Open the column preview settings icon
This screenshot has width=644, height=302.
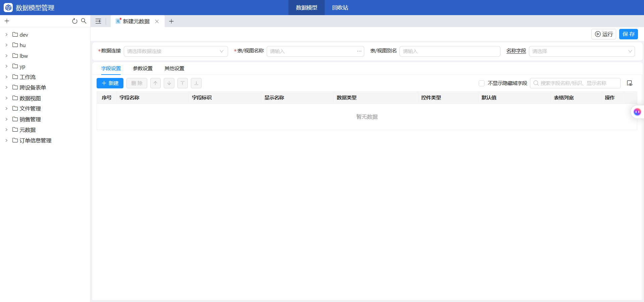(x=630, y=83)
